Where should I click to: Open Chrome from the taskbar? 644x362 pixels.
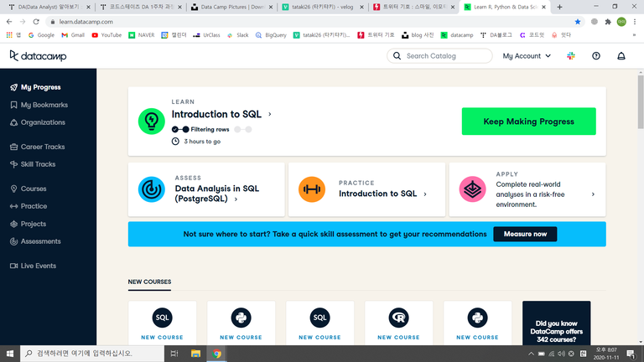tap(217, 354)
